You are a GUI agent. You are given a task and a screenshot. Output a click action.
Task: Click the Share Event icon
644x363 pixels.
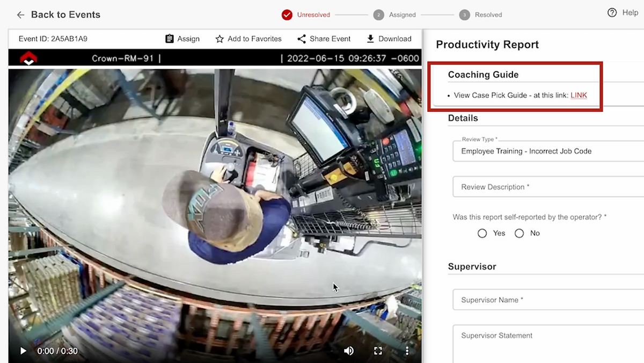tap(302, 39)
